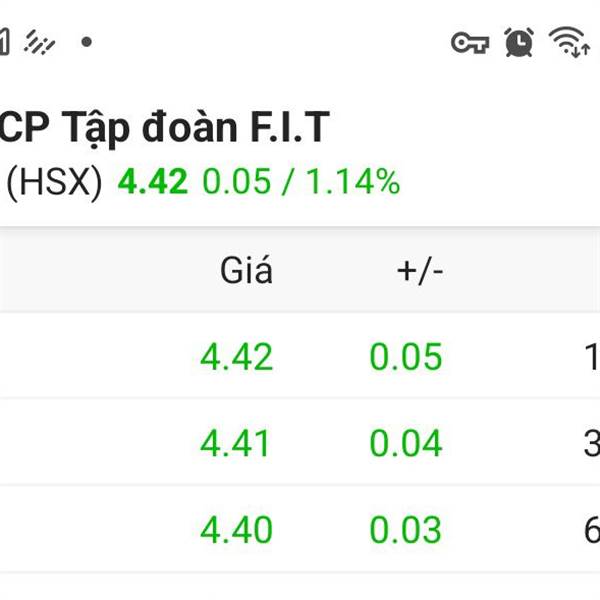The height and width of the screenshot is (600, 600).
Task: Tap the alarm clock status icon
Action: (x=519, y=42)
